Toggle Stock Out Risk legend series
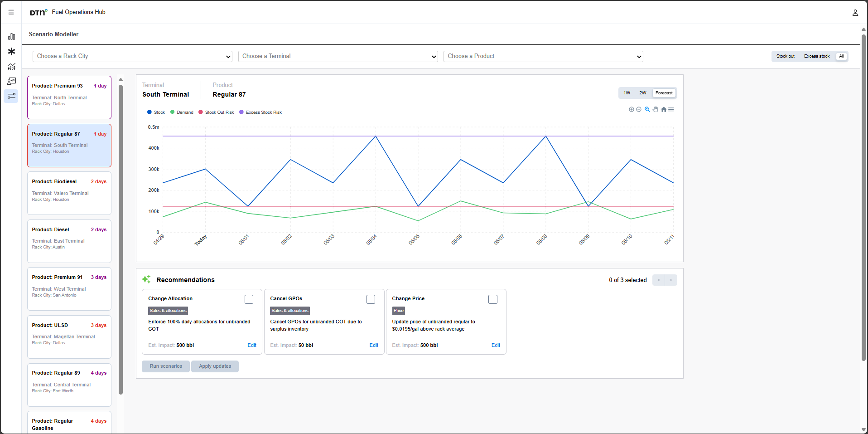The width and height of the screenshot is (868, 434). tap(216, 112)
